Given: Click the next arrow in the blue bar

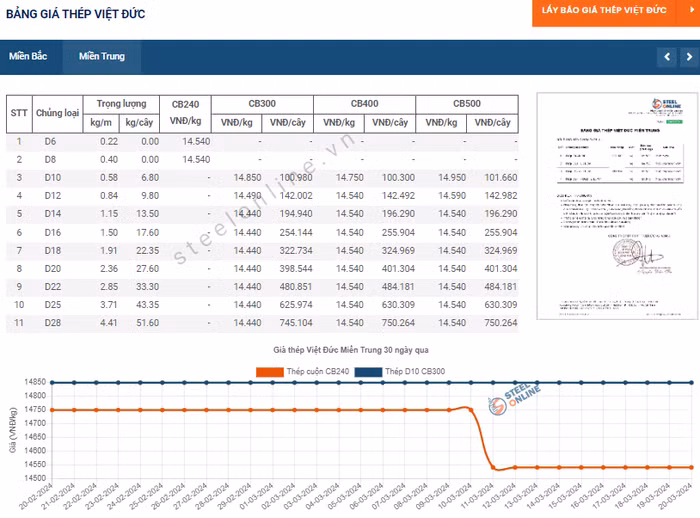Looking at the screenshot, I should click(x=688, y=57).
